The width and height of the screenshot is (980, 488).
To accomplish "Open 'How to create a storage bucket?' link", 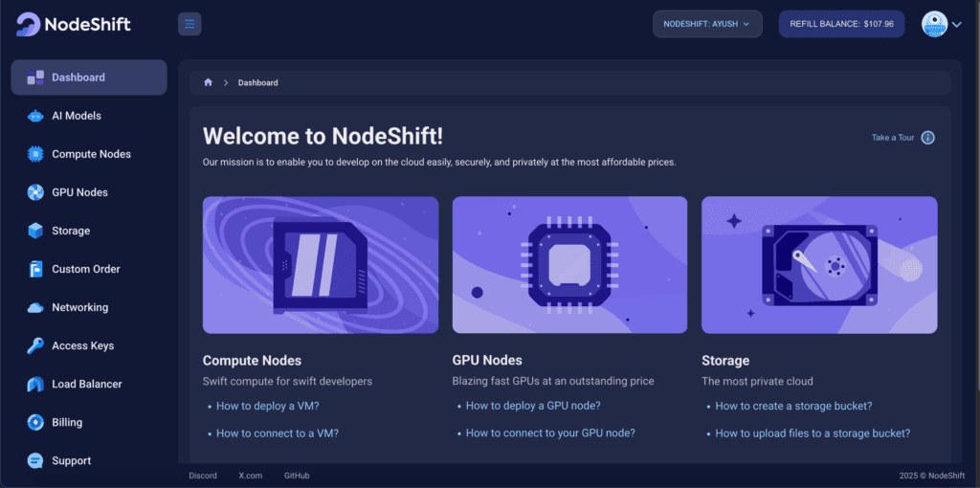I will point(793,406).
